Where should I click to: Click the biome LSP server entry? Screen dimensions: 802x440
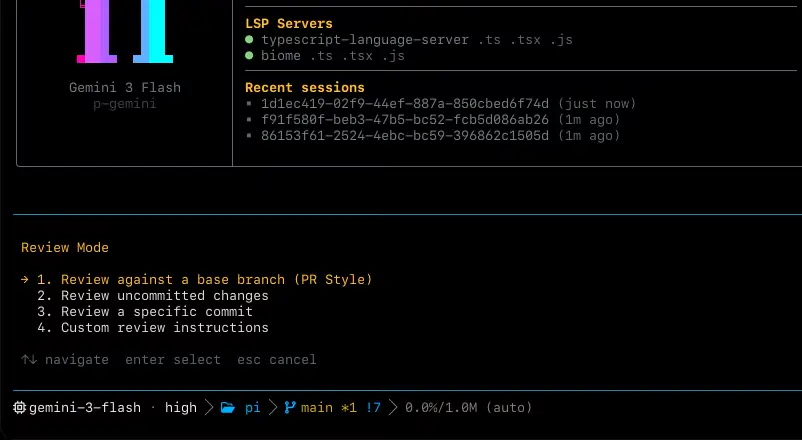click(x=325, y=56)
